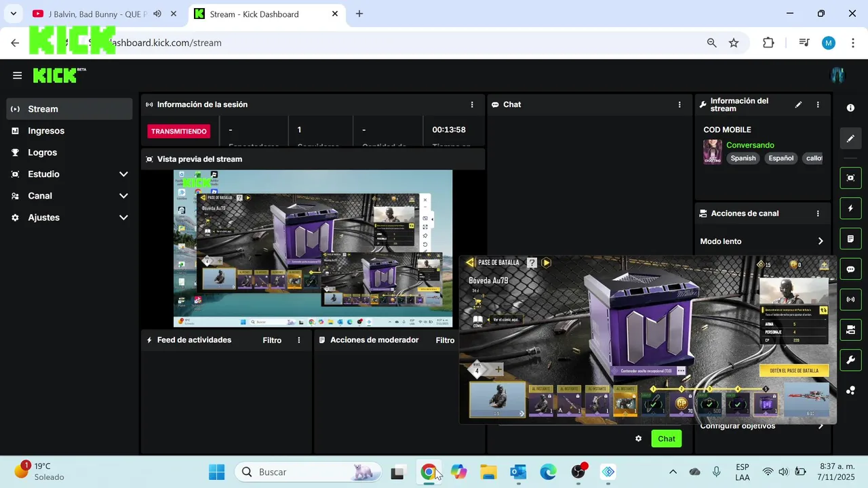Toggle chat bubble panel button in right sidebar
The image size is (868, 488).
click(x=850, y=269)
